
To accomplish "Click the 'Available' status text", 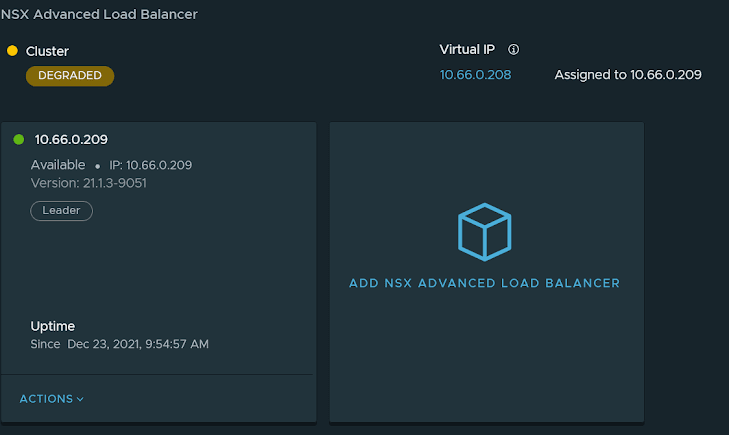I will click(58, 165).
